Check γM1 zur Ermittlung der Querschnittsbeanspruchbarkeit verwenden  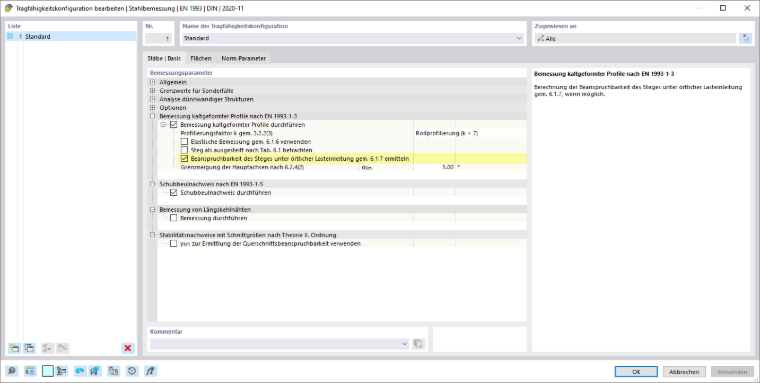coord(174,243)
